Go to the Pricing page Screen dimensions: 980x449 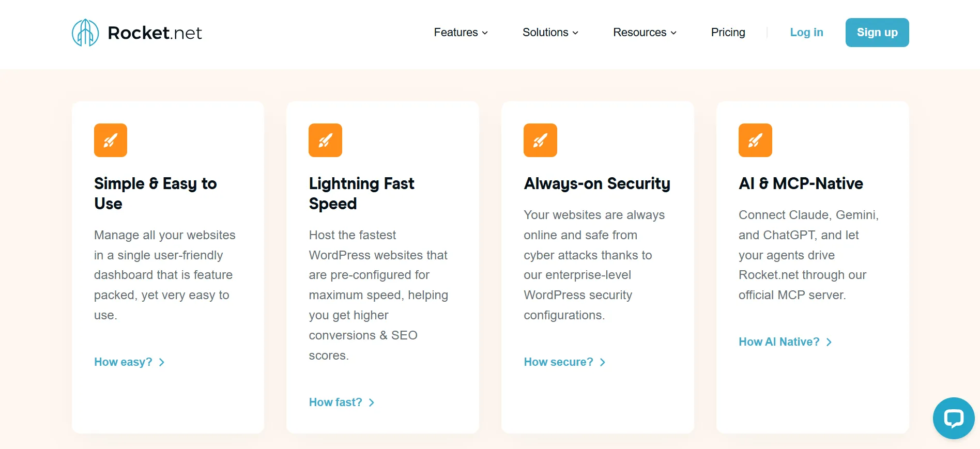[728, 33]
